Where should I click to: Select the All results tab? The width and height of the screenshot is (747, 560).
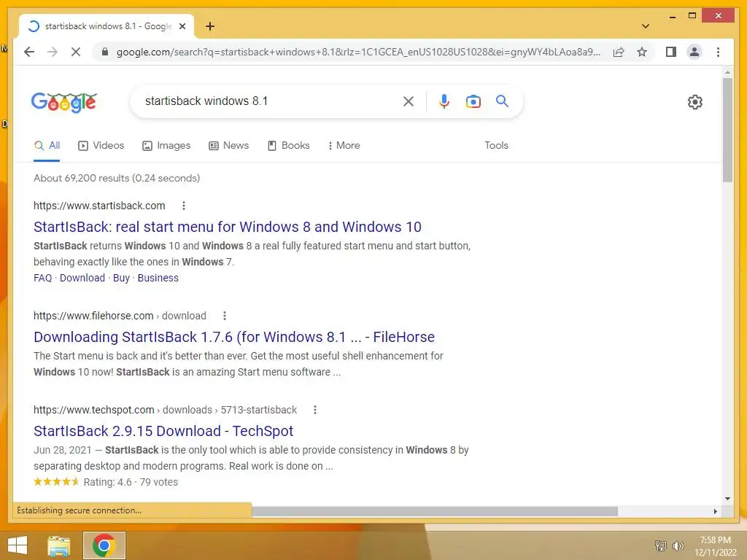pyautogui.click(x=47, y=146)
